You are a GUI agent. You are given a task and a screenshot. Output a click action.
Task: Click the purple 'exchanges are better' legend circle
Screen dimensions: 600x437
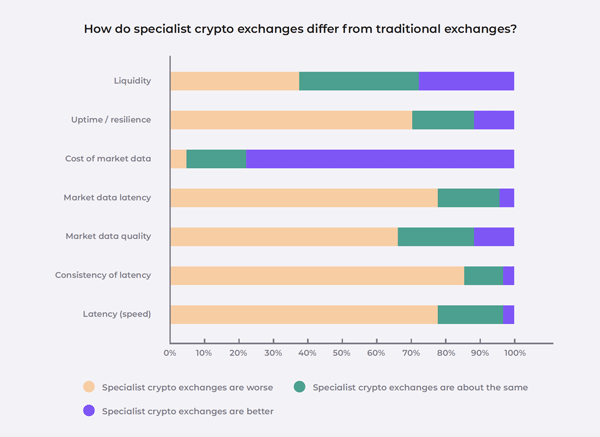[89, 410]
